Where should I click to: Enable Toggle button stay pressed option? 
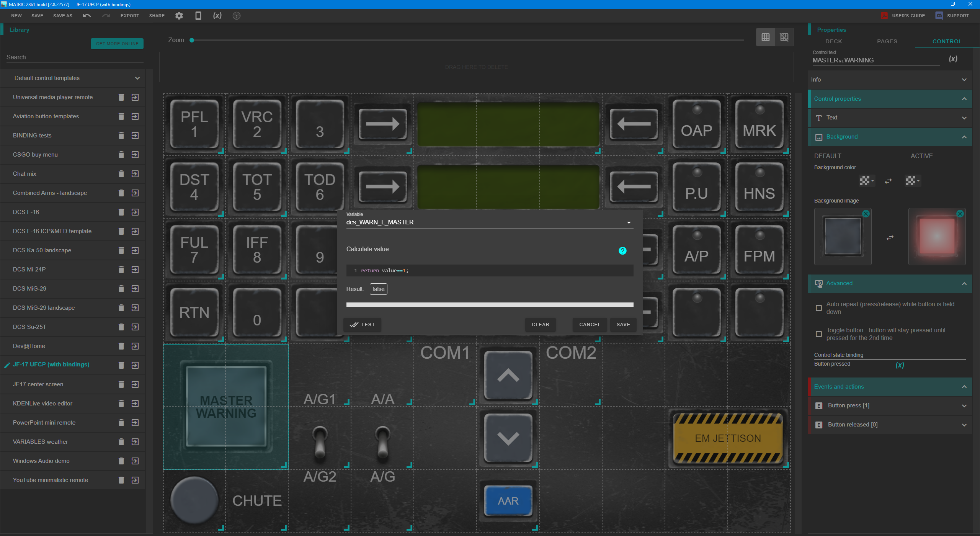(819, 334)
